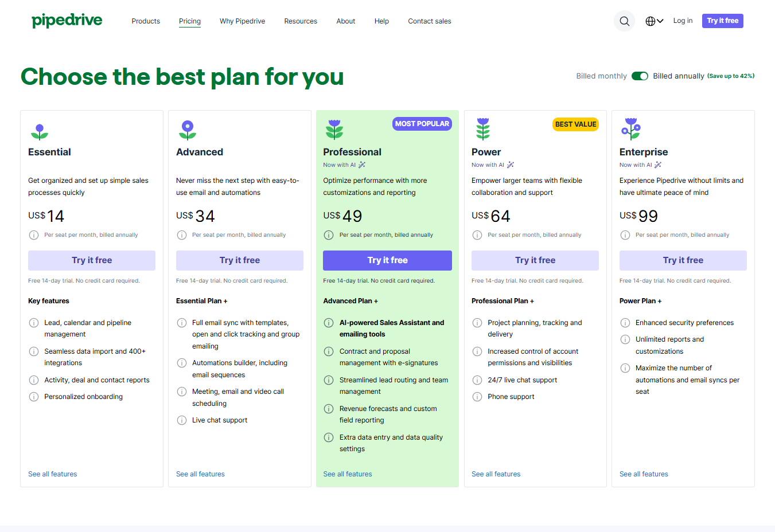775x532 pixels.
Task: Click the Enterprise plan flower icon
Action: pos(631,130)
